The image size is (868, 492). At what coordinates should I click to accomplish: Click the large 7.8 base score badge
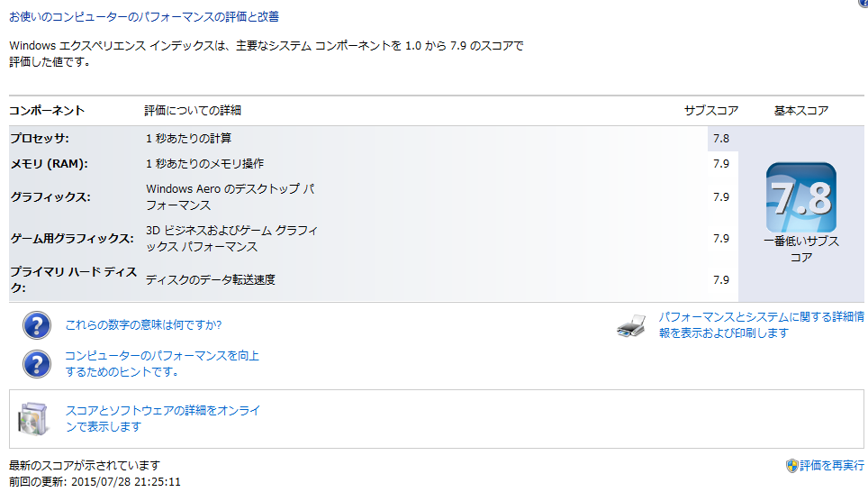tap(800, 197)
